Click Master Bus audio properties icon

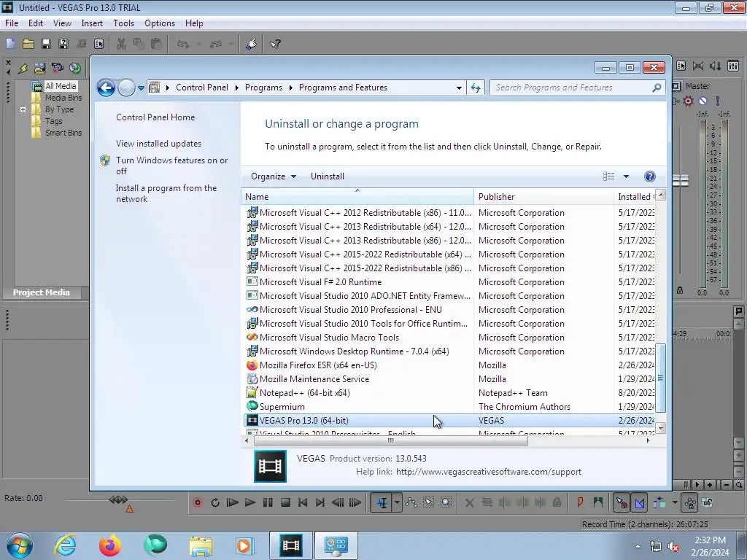681,66
